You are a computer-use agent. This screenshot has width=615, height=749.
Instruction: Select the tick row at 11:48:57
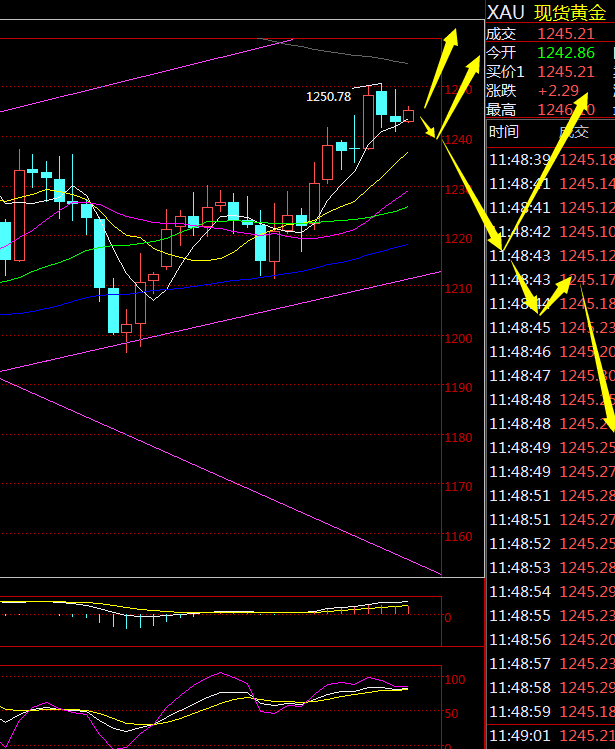[551, 663]
